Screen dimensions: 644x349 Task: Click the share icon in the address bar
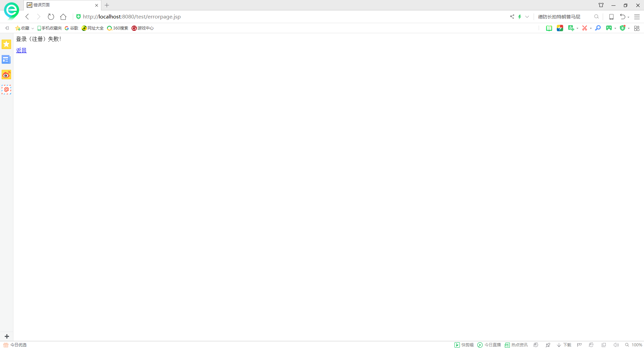point(512,17)
